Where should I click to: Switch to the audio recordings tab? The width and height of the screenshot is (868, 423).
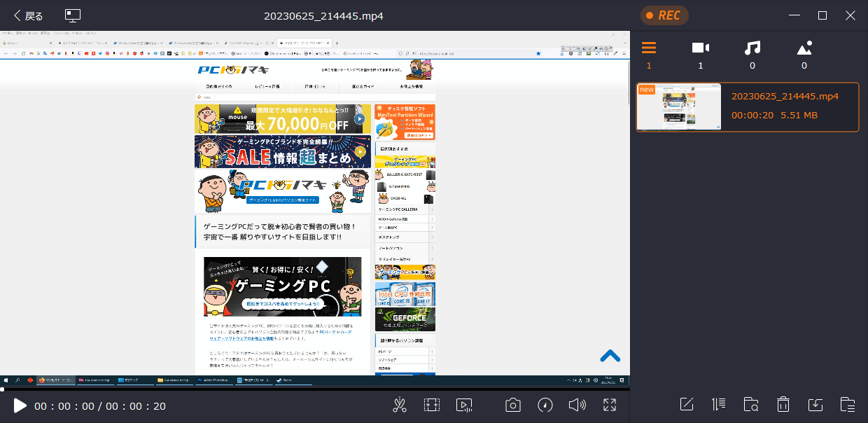coord(752,54)
